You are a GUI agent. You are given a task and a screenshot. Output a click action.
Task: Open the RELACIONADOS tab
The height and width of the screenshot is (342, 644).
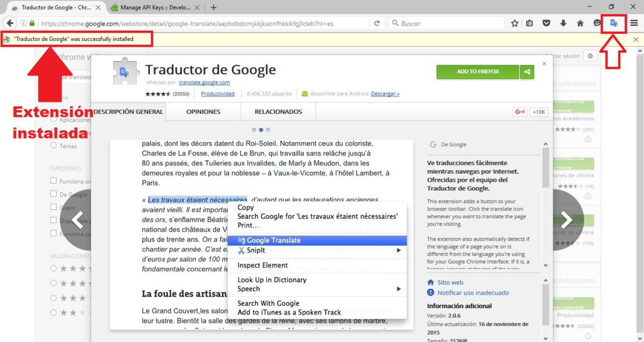coord(278,112)
